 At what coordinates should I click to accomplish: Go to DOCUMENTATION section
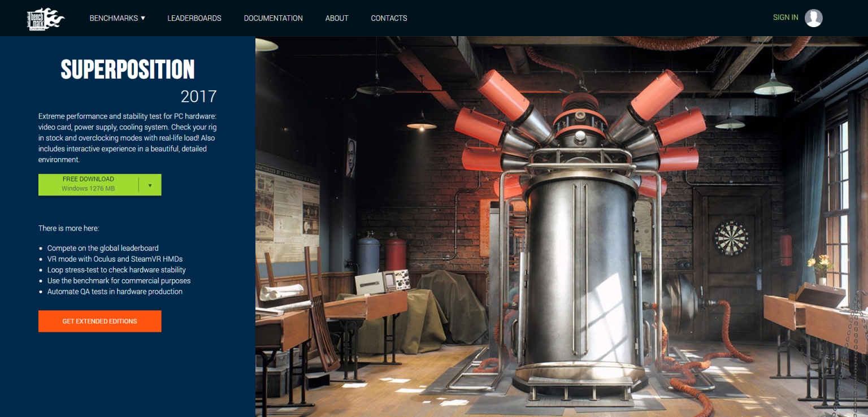[274, 18]
